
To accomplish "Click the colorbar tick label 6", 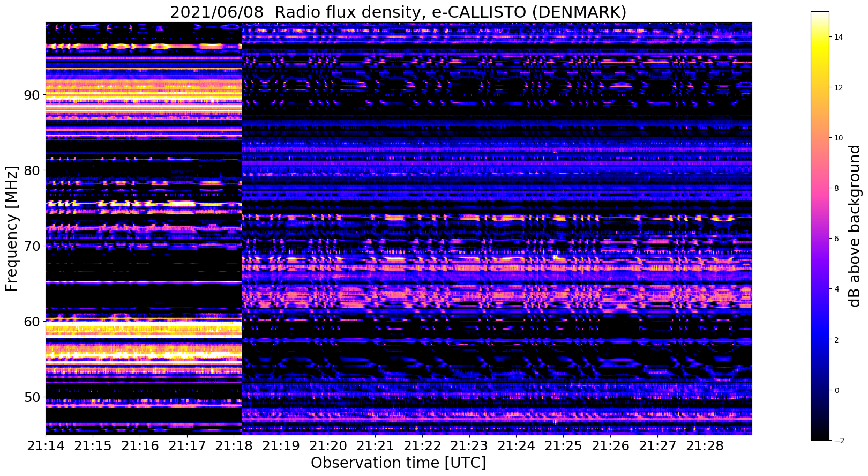I will (x=836, y=239).
